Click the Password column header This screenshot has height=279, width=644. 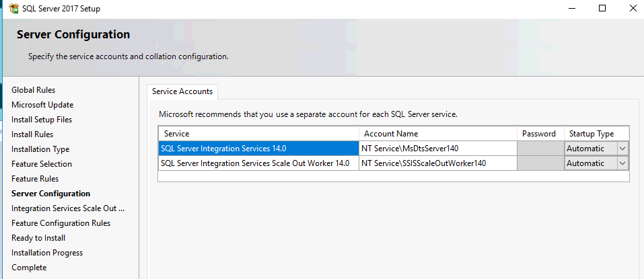coord(540,134)
